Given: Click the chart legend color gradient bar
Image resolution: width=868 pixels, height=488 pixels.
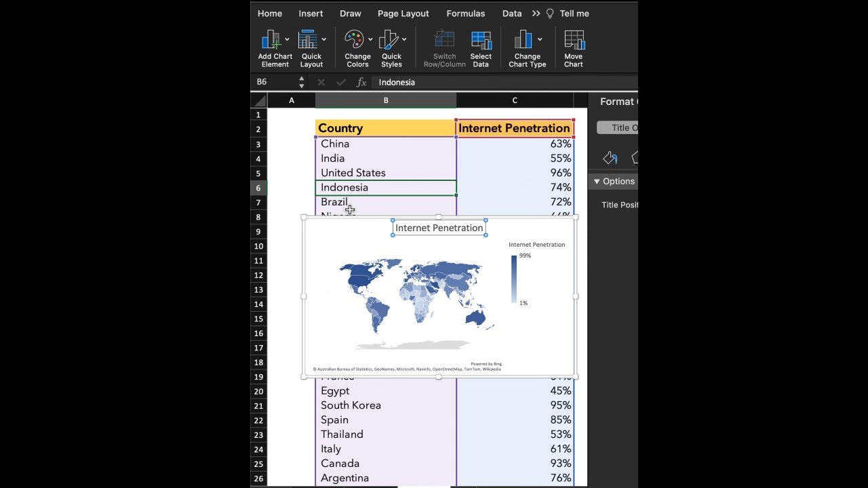Looking at the screenshot, I should point(514,279).
